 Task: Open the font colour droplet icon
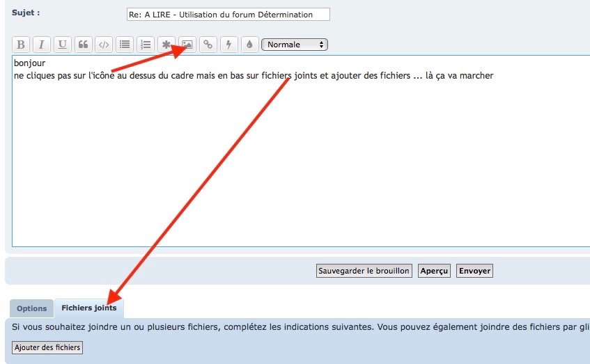249,45
